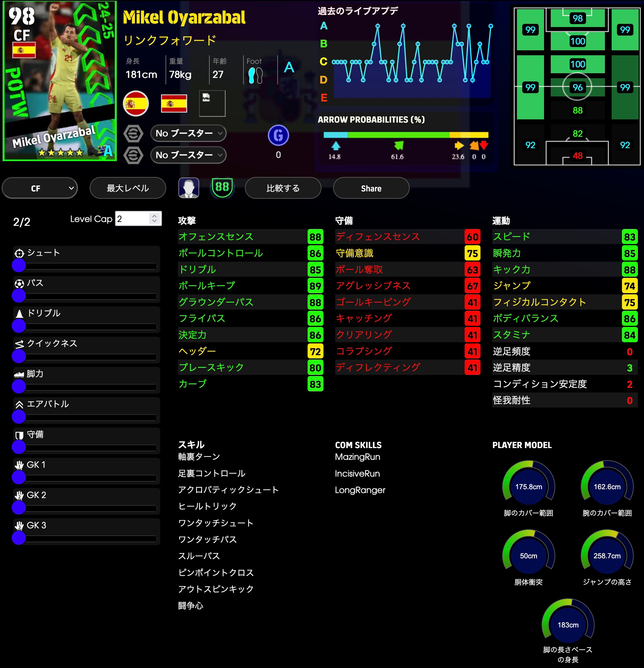644x668 pixels.
Task: Click the broken club image thumbnail
Action: coord(212,103)
